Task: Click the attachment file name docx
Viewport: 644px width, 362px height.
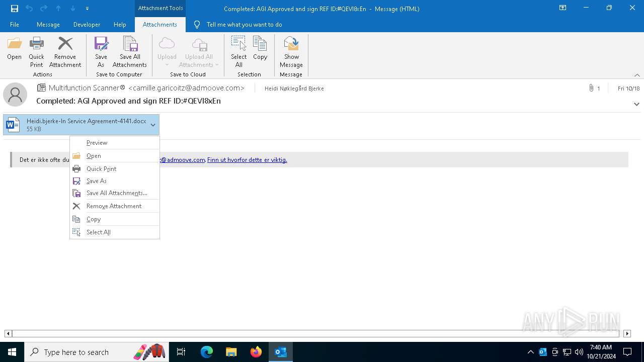Action: click(87, 121)
